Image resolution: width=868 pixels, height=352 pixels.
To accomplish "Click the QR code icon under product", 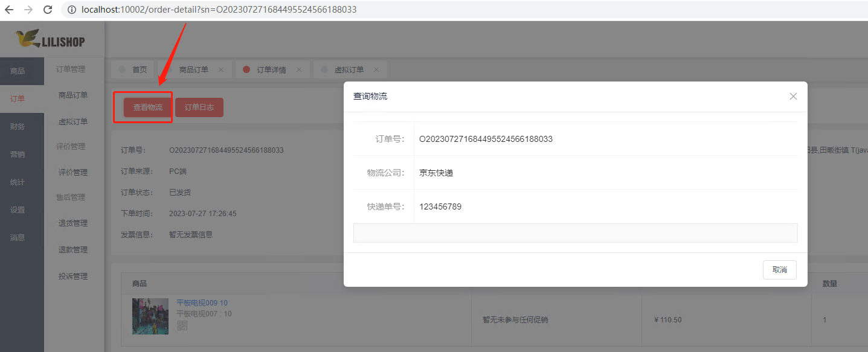I will click(x=182, y=325).
